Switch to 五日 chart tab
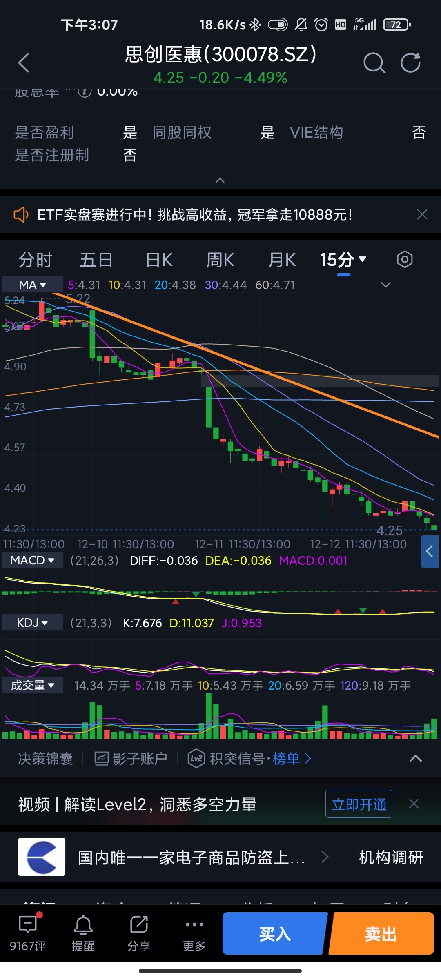This screenshot has width=441, height=980. point(96,260)
